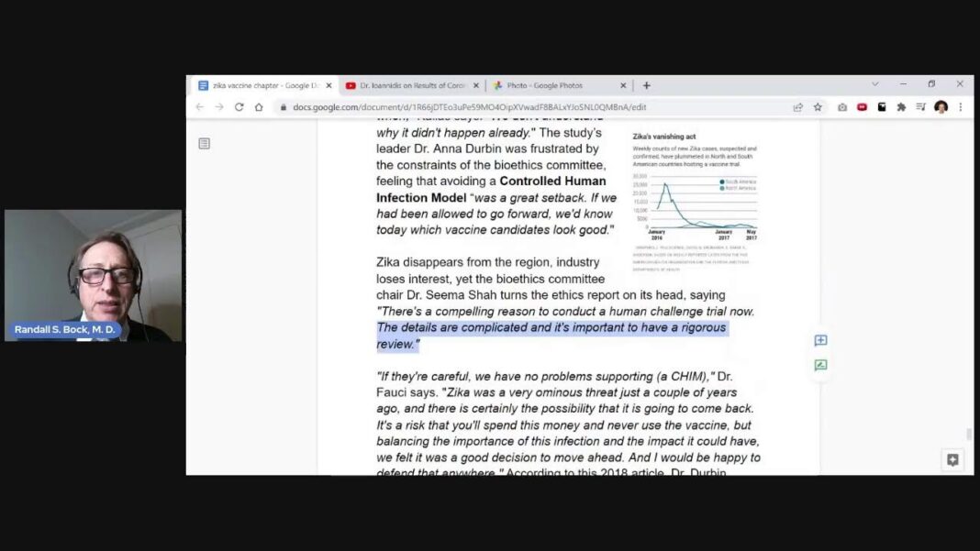The width and height of the screenshot is (980, 551).
Task: Suggest edits on the selected text
Action: tap(820, 365)
